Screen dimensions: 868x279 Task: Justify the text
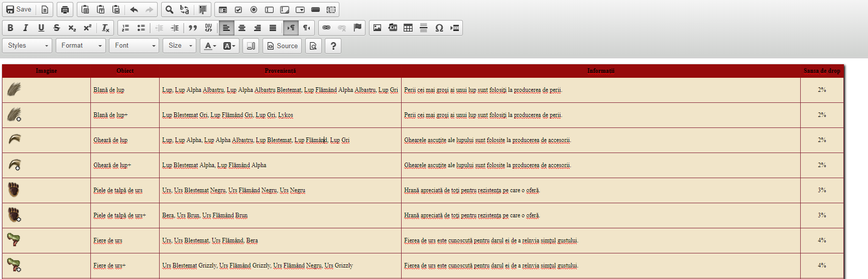point(273,28)
